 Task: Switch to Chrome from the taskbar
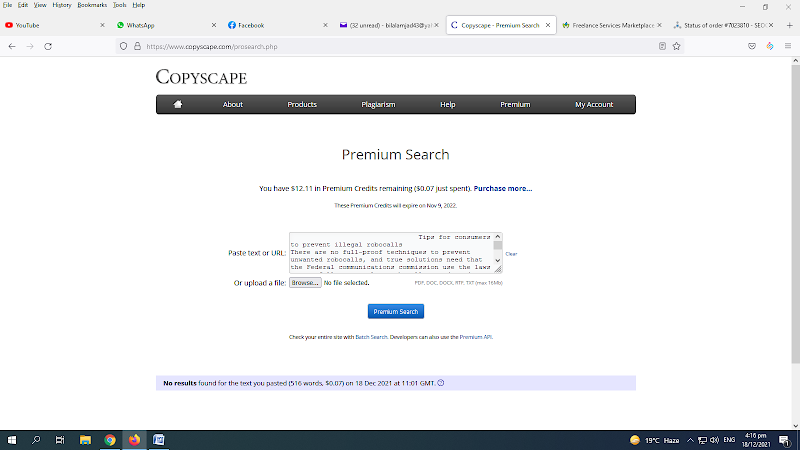pos(110,440)
